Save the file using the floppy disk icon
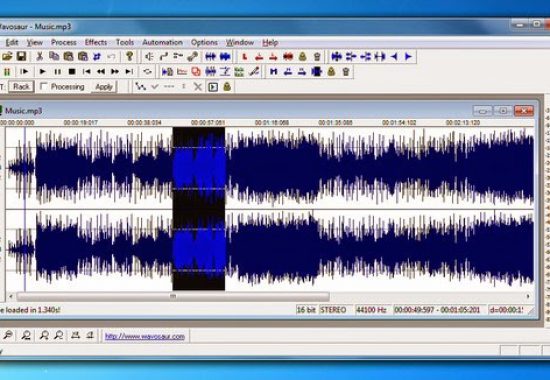The image size is (550, 380). [x=21, y=56]
